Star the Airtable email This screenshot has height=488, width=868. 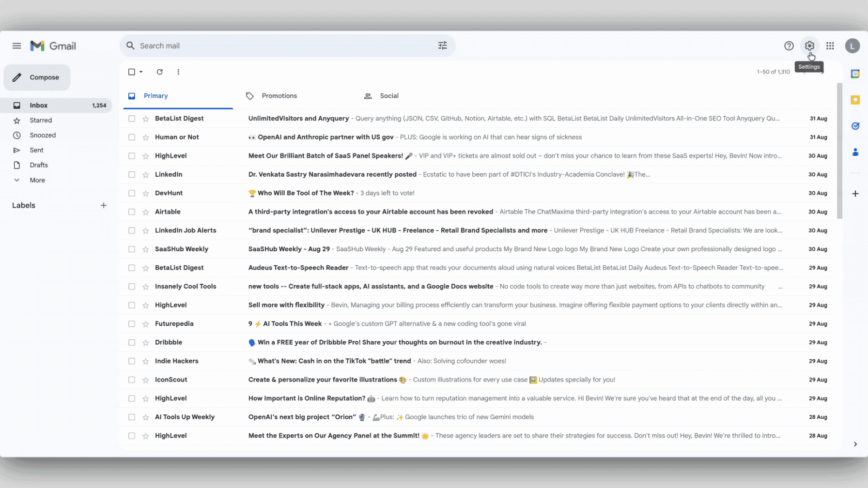tap(145, 212)
